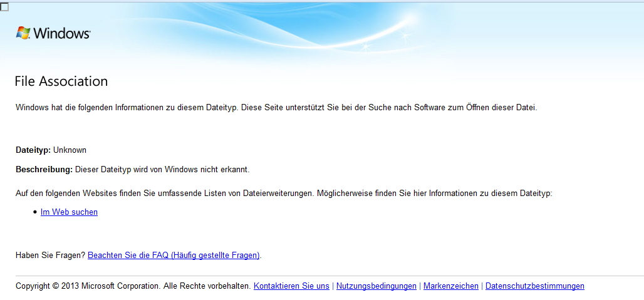Click the 'Beschreibung:' label

tap(44, 170)
